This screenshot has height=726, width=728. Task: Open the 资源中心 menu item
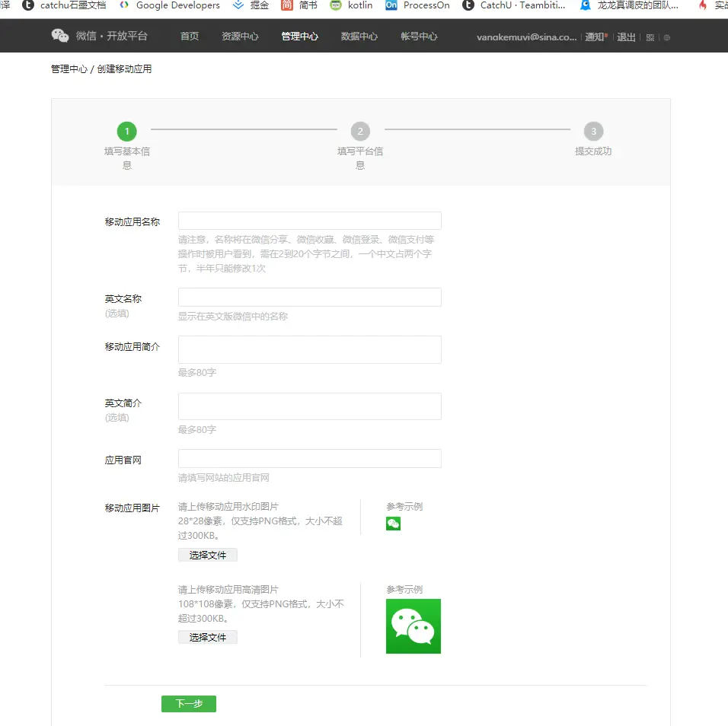pyautogui.click(x=241, y=35)
